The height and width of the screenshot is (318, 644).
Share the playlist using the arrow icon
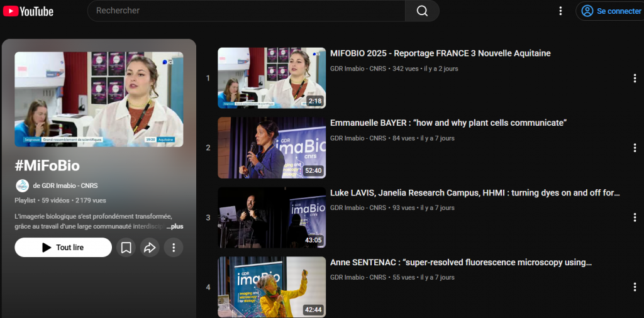point(150,248)
